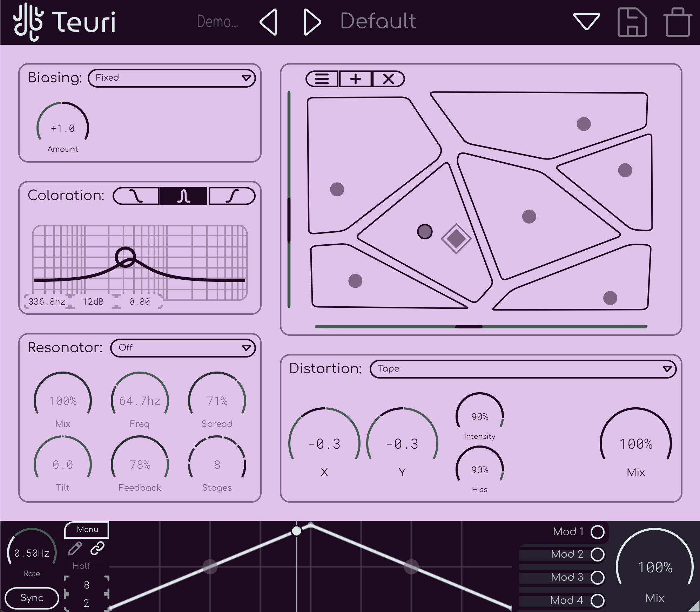
Task: Click the previous preset arrow
Action: 269,22
